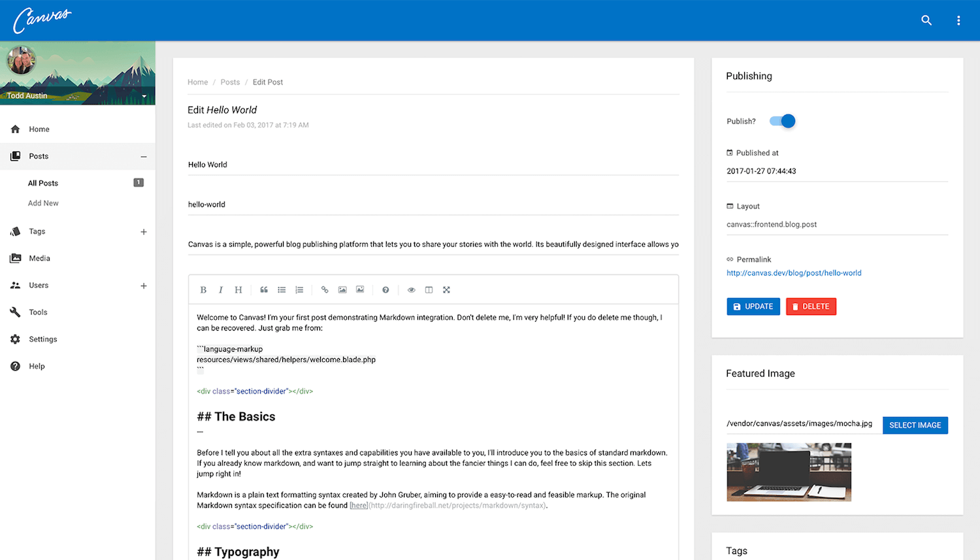Click the image icon right of link icon
Screen dimensions: 980x560
point(342,289)
